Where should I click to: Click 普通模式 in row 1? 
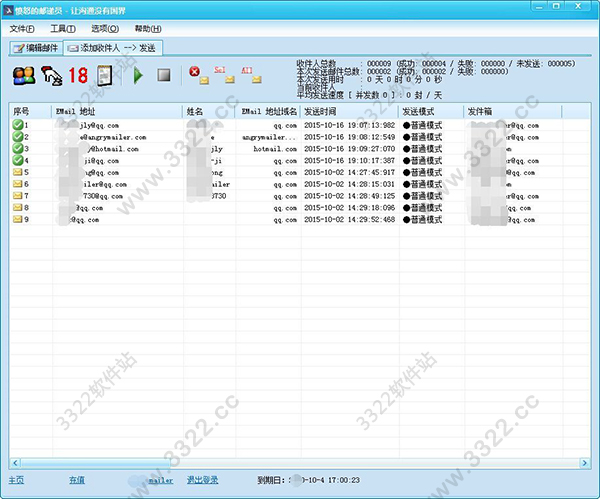point(422,125)
